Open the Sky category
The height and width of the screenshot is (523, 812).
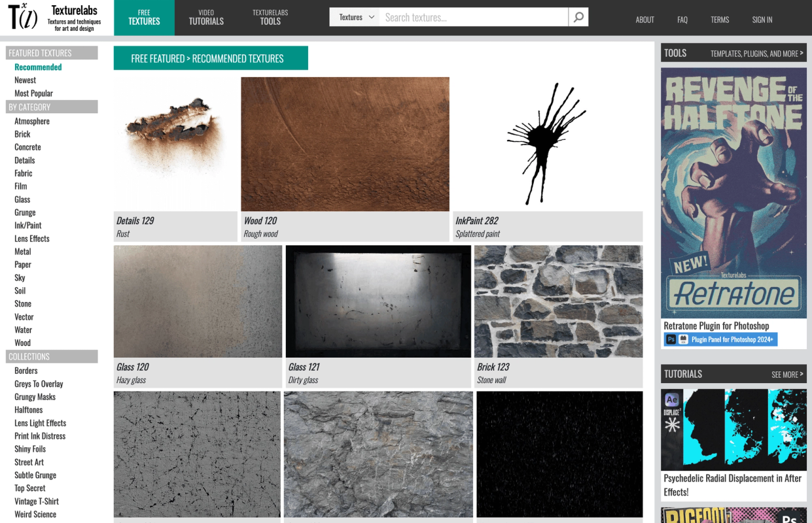coord(20,278)
